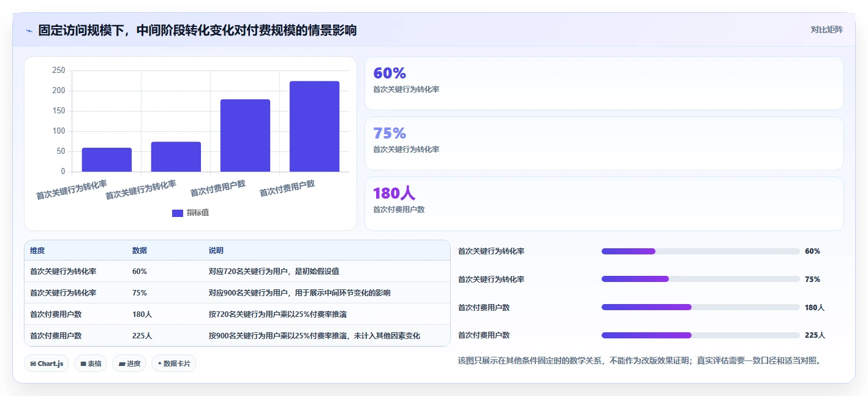Select the title 固定访问规模下，中间阶段转化变化对付费规模的情景影响

[197, 30]
